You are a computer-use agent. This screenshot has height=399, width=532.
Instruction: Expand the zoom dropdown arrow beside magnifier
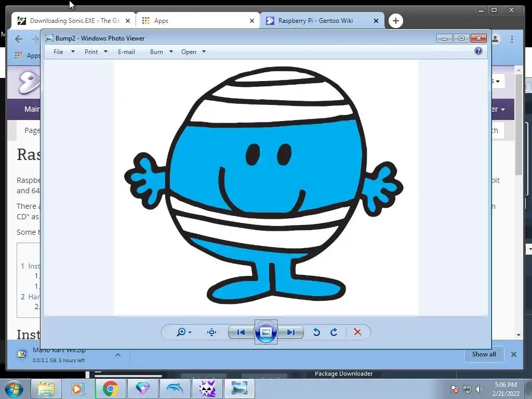(x=190, y=332)
